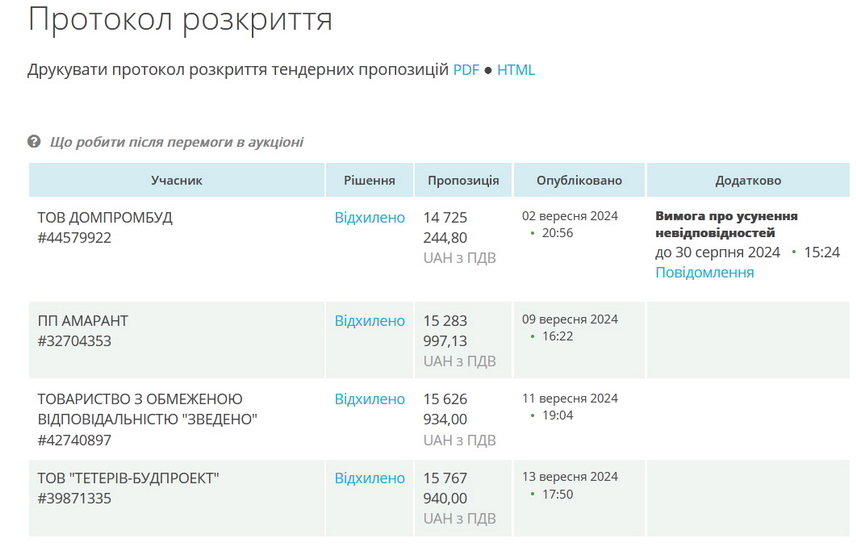Click the question mark help icon
The image size is (856, 560).
click(x=34, y=142)
